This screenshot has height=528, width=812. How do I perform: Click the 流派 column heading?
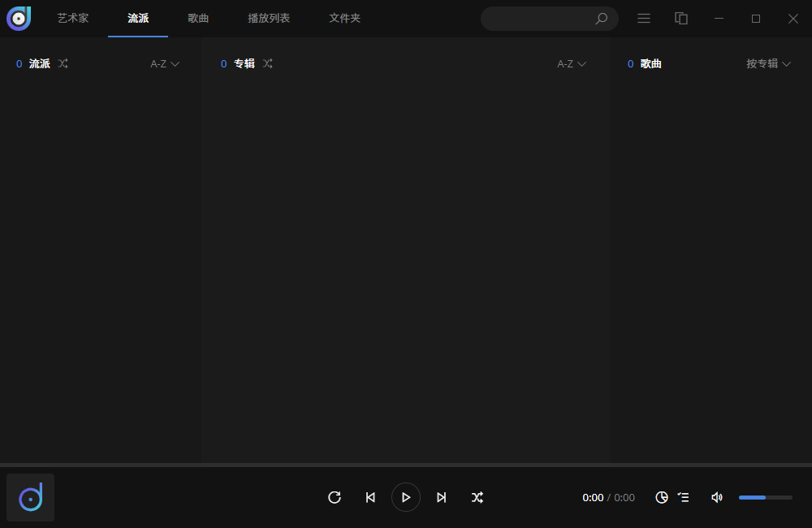click(39, 63)
